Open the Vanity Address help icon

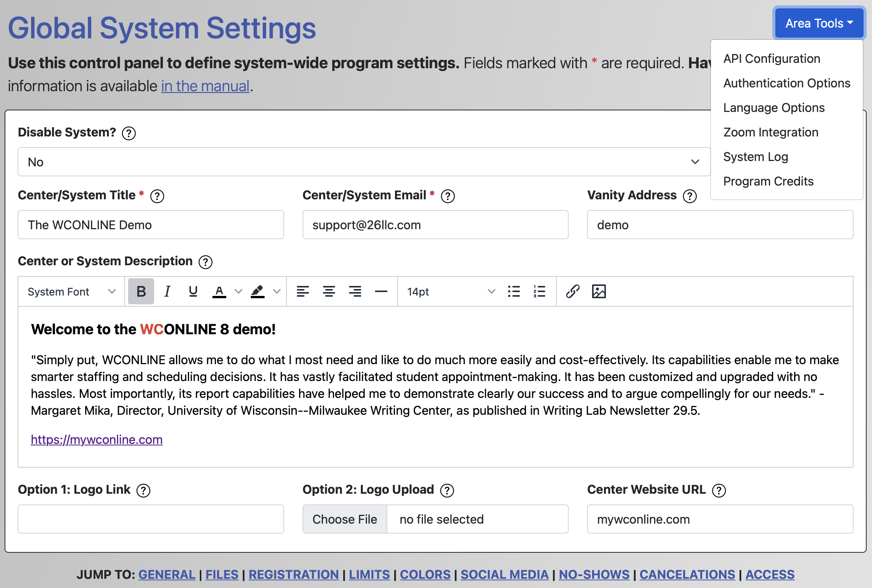[x=689, y=196]
